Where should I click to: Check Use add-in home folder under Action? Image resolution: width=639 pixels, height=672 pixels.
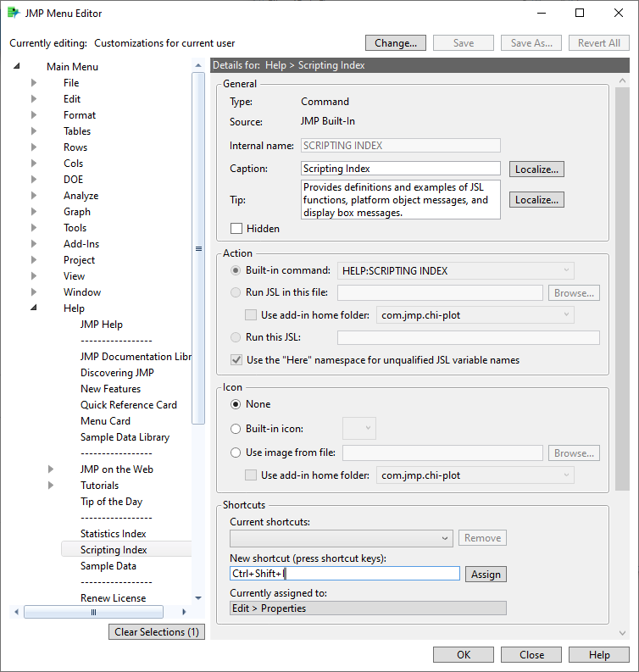point(251,315)
